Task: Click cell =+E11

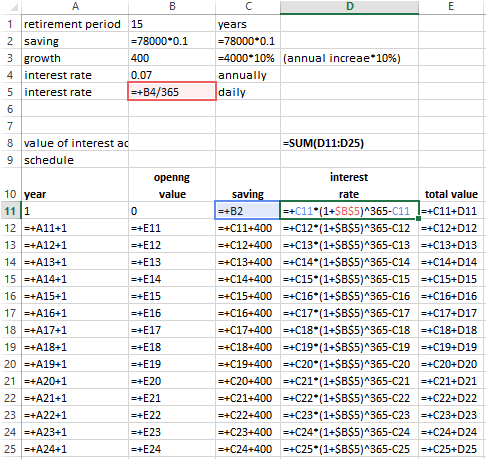Action: pyautogui.click(x=172, y=228)
